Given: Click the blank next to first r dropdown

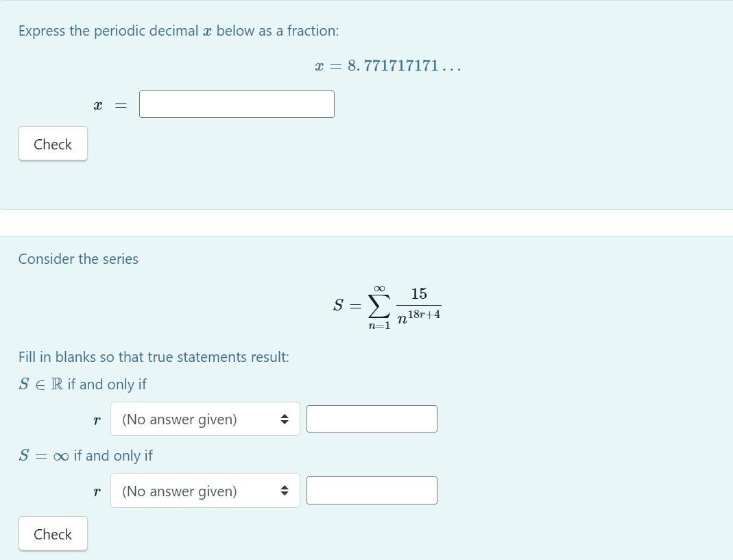Looking at the screenshot, I should (x=372, y=418).
